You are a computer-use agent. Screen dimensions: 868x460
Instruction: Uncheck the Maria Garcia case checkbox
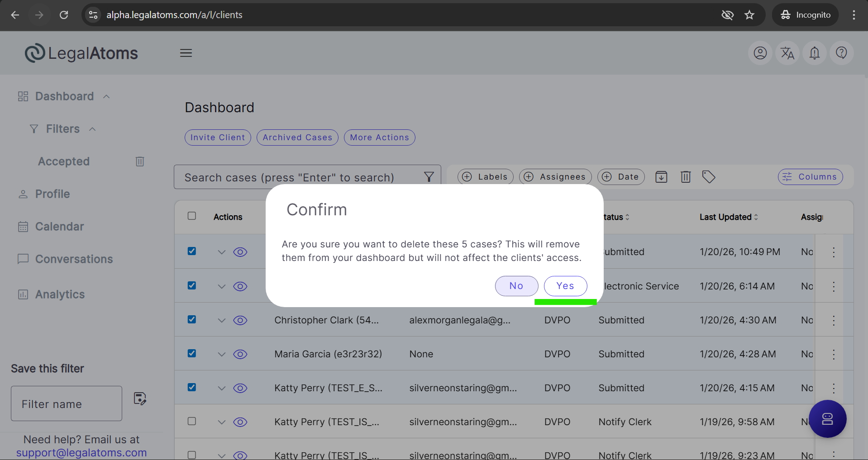(192, 353)
